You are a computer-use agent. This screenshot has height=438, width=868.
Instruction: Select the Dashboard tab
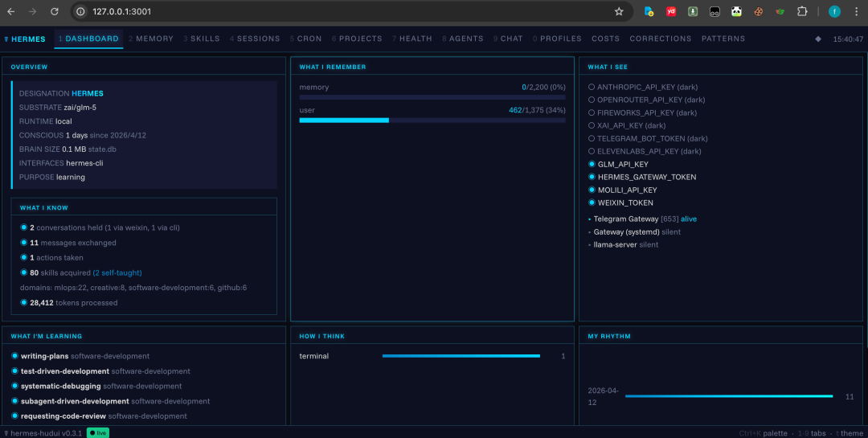tap(88, 39)
